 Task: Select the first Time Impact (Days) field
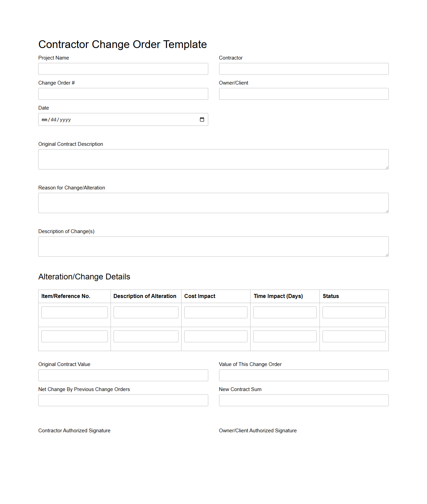click(284, 312)
